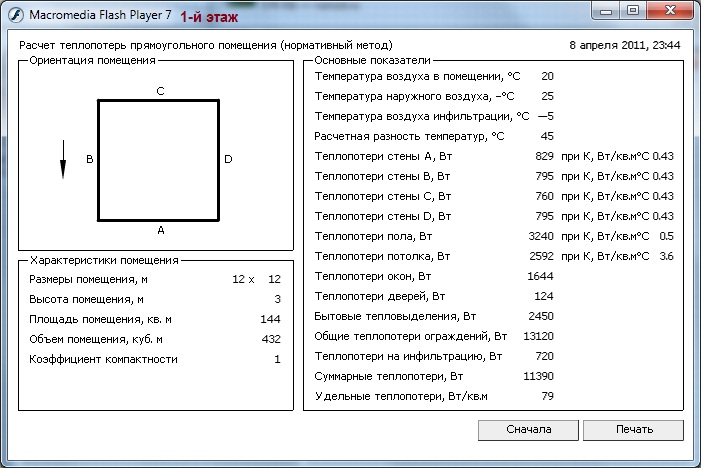Click the room area value 144
Viewport: 704px width, 470px height.
click(271, 319)
